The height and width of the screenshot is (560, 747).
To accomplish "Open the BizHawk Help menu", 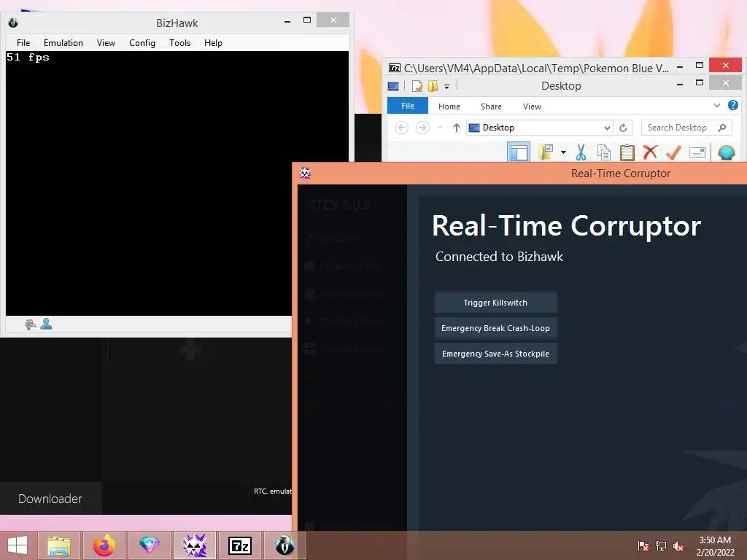I will pos(213,43).
